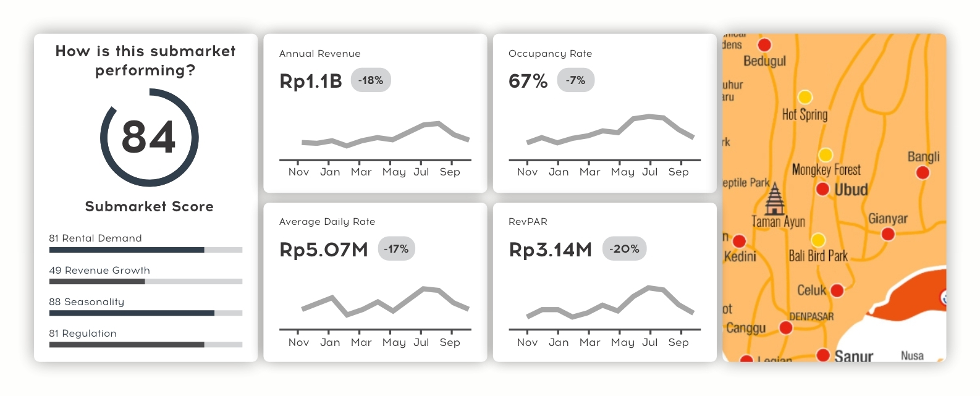This screenshot has width=980, height=396.
Task: Click the red Bedugul map marker
Action: (764, 44)
